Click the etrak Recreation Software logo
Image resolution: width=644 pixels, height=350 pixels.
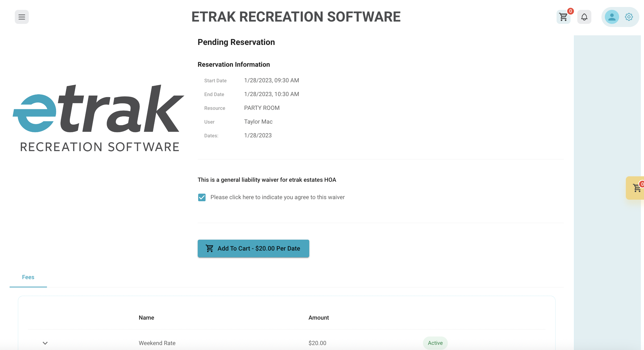99,118
